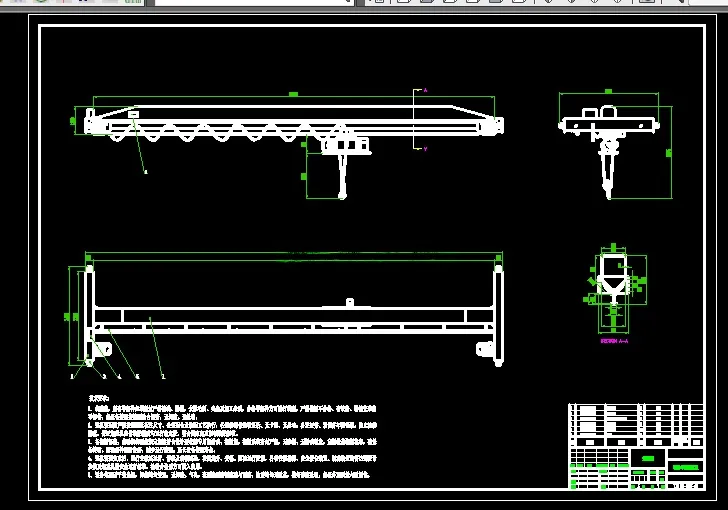
Task: Click the parts list table above the title block
Action: [636, 425]
